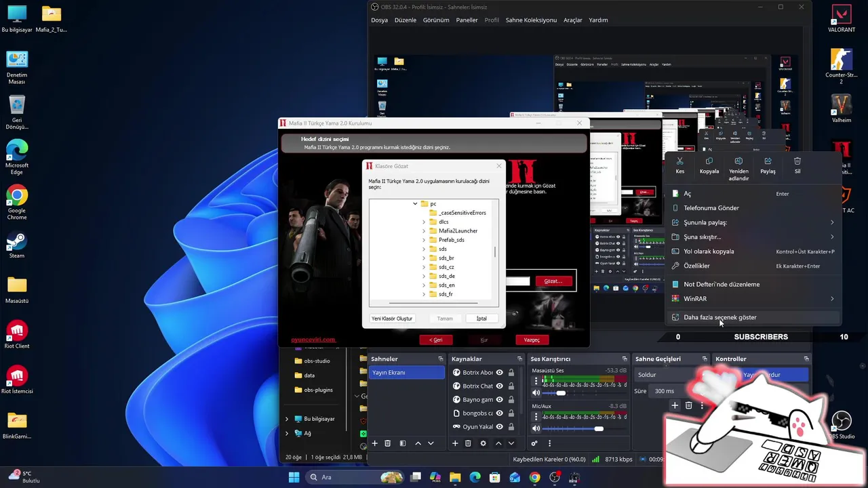Add a scene transition plus icon
868x488 pixels.
pyautogui.click(x=675, y=405)
